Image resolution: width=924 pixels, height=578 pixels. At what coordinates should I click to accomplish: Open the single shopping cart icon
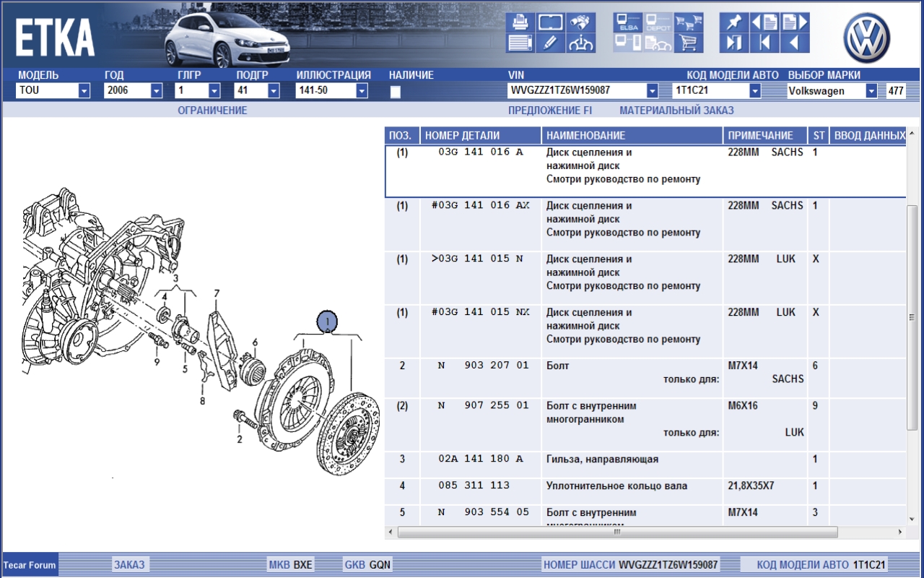689,43
